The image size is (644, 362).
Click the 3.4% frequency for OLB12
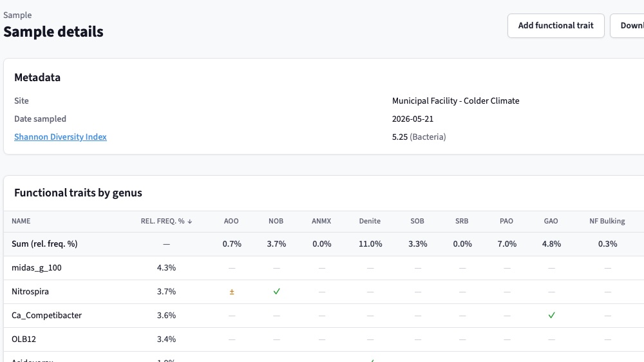tap(166, 339)
